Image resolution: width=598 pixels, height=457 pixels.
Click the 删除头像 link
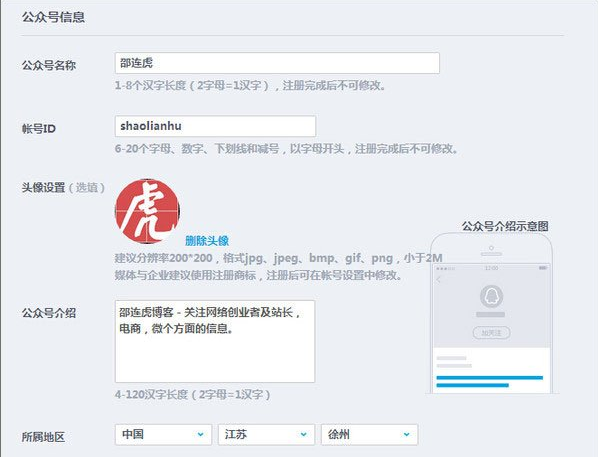pos(207,241)
